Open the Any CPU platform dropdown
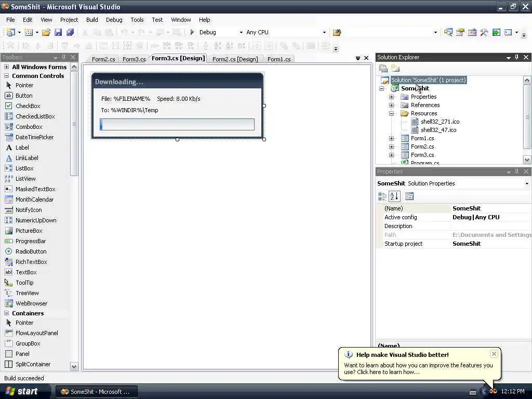 click(x=324, y=32)
